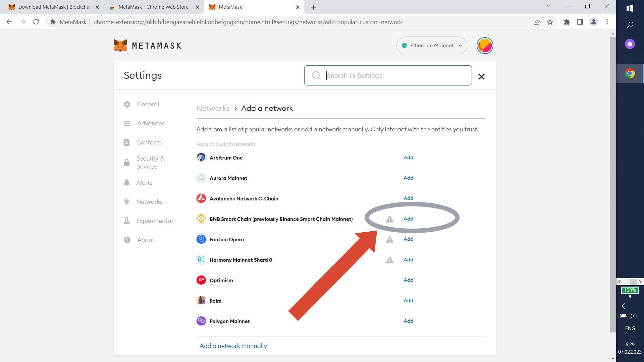The image size is (644, 362).
Task: Expand the Ethereum Mainnet network dropdown
Action: click(432, 46)
